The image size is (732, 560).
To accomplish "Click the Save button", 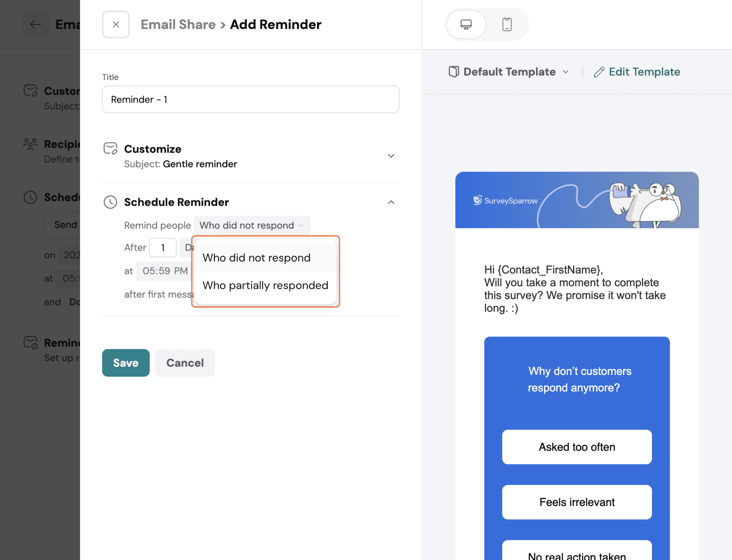I will click(125, 363).
